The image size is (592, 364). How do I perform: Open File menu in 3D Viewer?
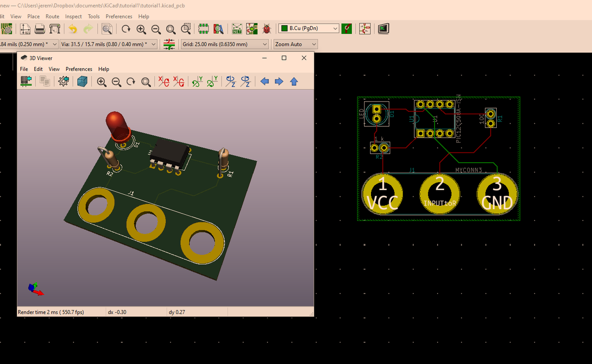pyautogui.click(x=24, y=69)
